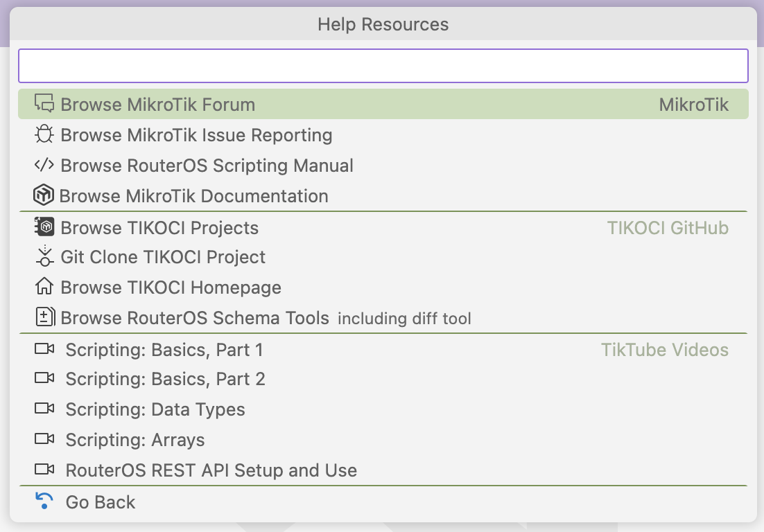Choose Go Back entry

coord(383,502)
